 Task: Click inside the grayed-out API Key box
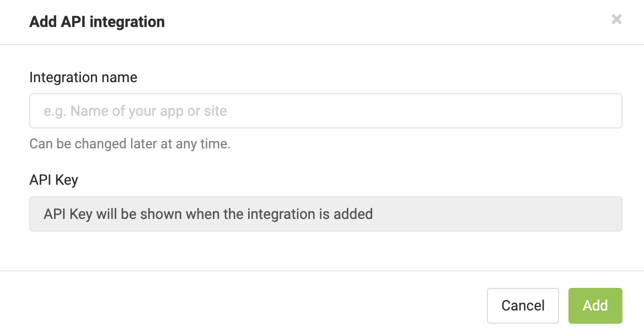(326, 214)
